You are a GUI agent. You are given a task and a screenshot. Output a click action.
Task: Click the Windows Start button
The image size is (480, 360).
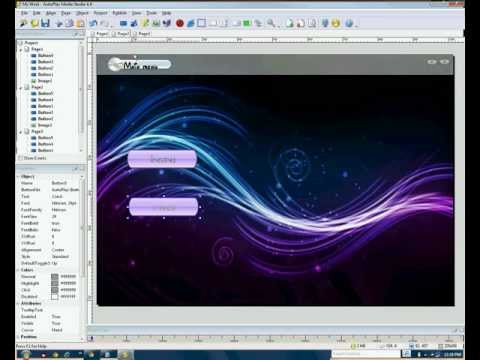pyautogui.click(x=25, y=354)
